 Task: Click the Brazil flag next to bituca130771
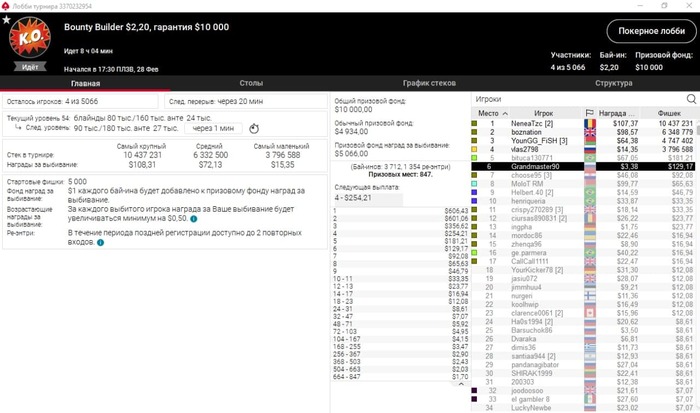(590, 158)
